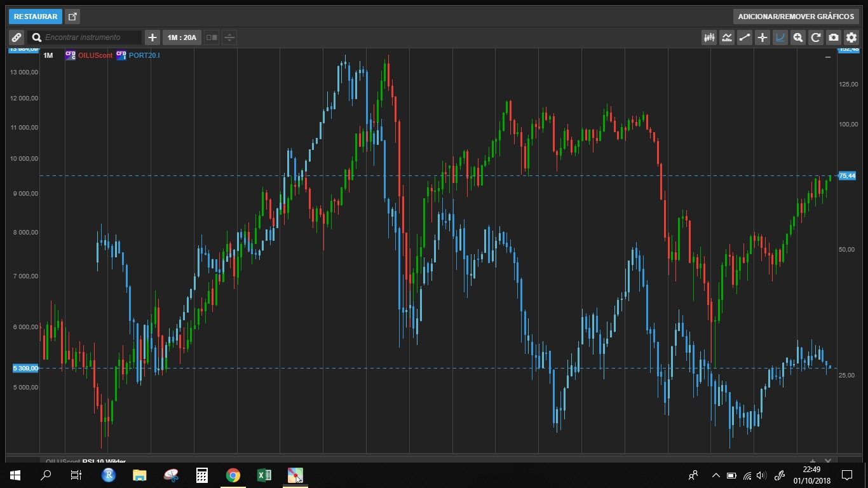Activate the crosshair cursor tool
This screenshot has height=488, width=868.
pos(763,37)
